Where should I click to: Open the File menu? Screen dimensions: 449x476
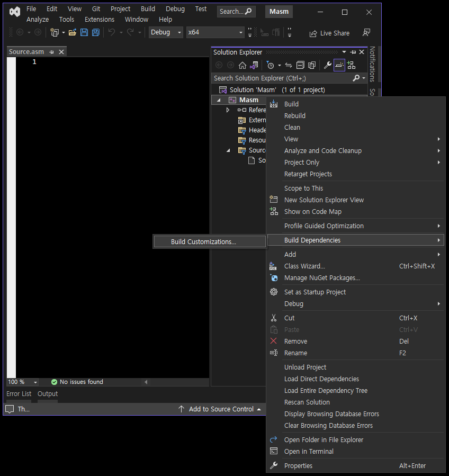pos(31,9)
